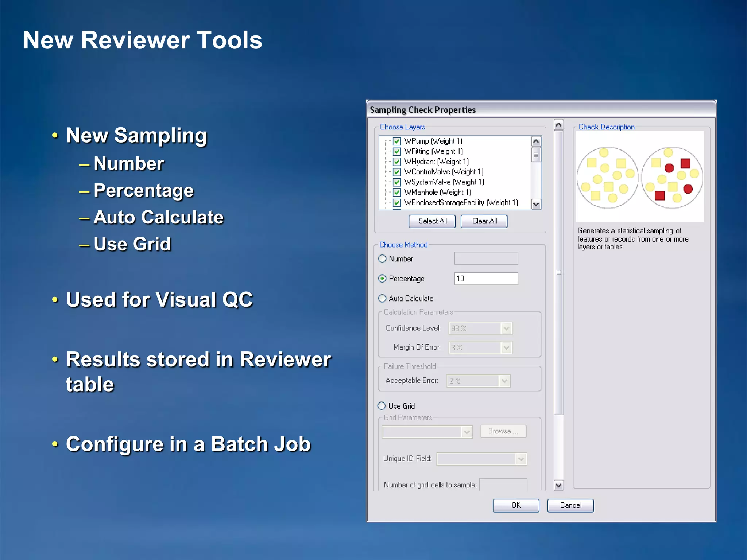The width and height of the screenshot is (747, 560).
Task: Open the Confidence Level dropdown
Action: point(506,328)
